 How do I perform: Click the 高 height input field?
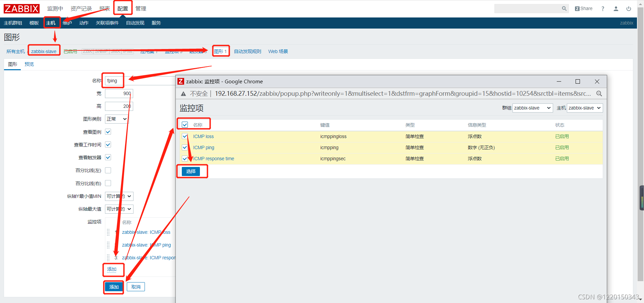tap(119, 106)
